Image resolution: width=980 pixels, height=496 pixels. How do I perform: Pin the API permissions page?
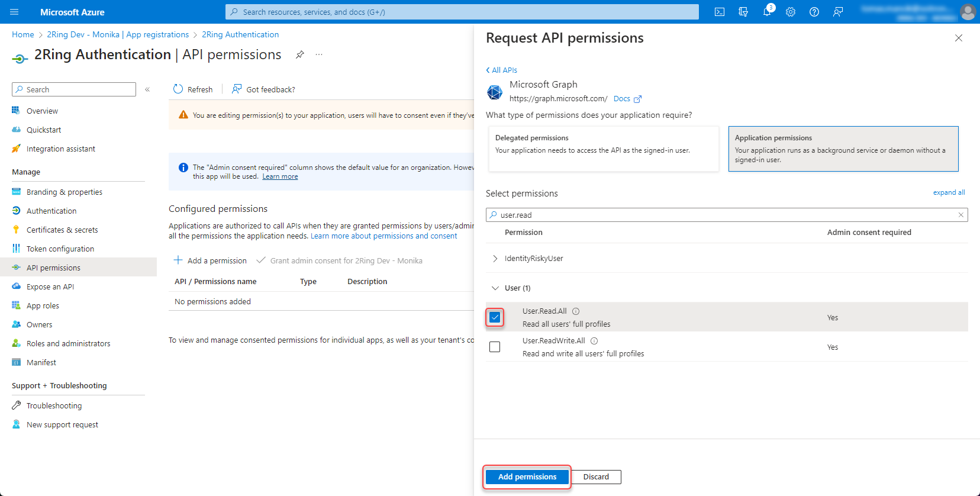[300, 54]
